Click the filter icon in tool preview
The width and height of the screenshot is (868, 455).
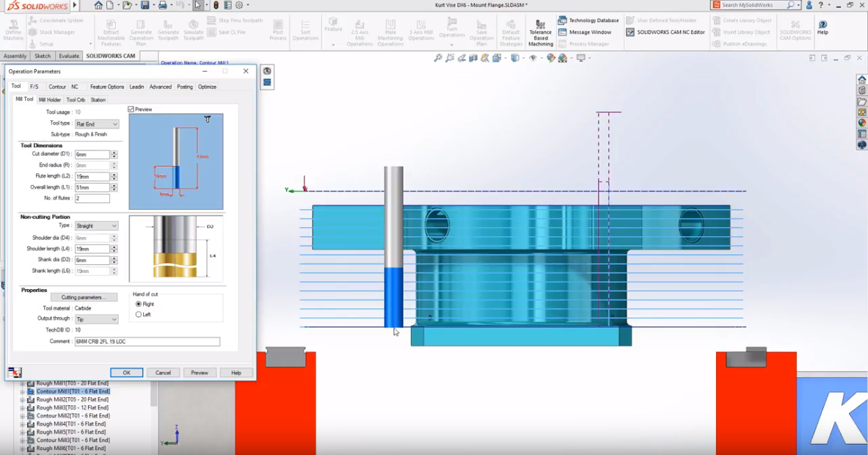(x=207, y=119)
